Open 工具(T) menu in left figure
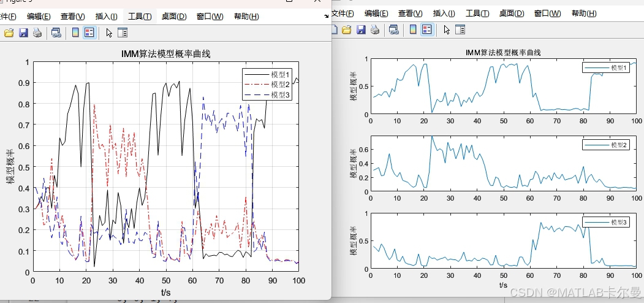 pyautogui.click(x=140, y=17)
